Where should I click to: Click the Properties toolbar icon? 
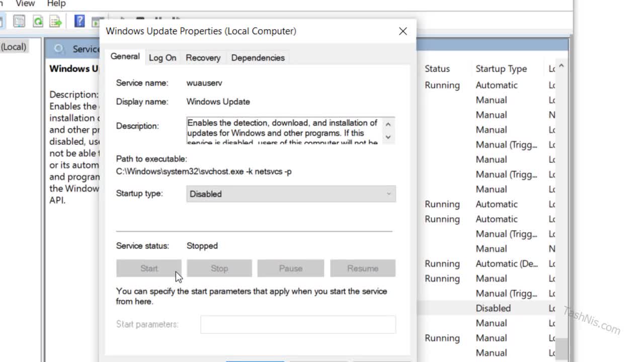[x=19, y=21]
